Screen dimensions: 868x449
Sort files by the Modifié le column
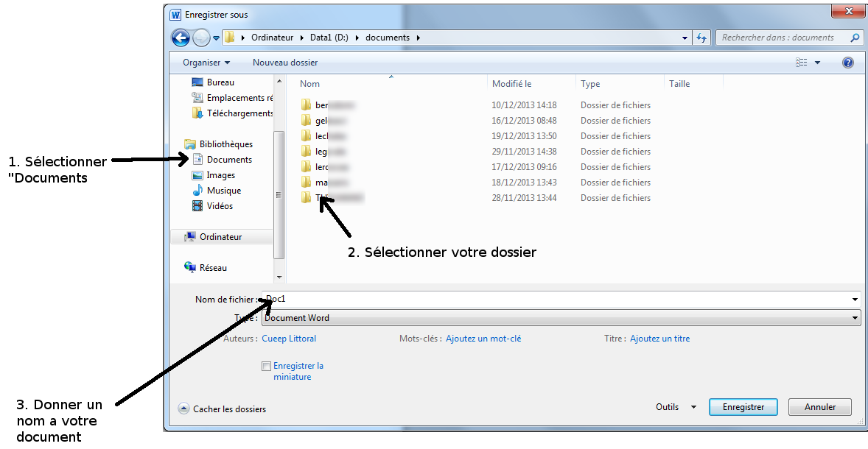coord(512,84)
